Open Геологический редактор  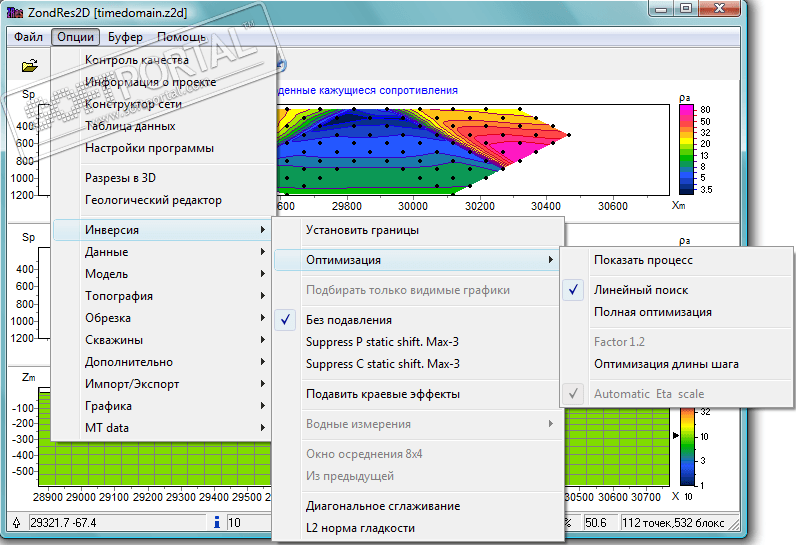[163, 200]
